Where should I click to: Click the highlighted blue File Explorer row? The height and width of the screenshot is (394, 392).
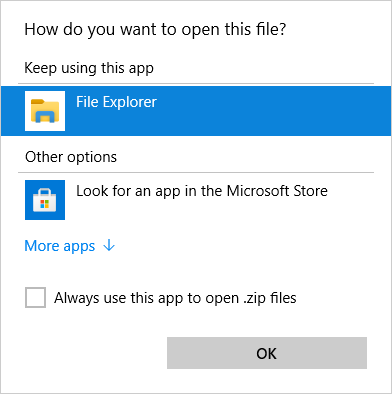tap(196, 111)
